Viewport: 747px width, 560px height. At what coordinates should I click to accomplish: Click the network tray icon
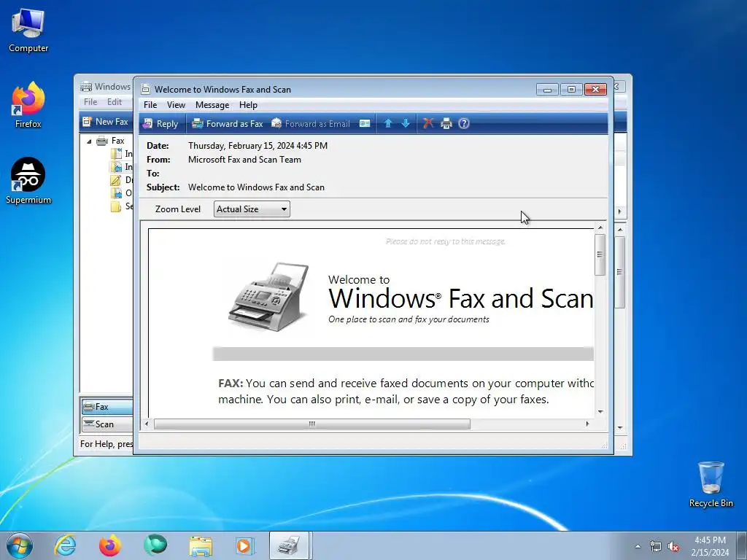(656, 546)
